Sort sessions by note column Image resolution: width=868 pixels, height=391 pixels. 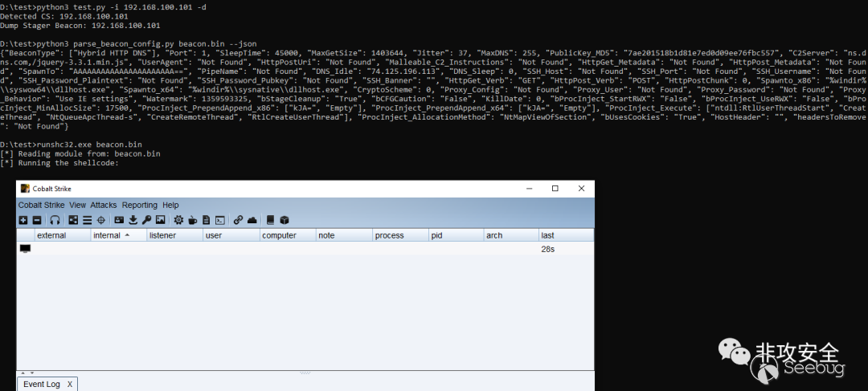pos(344,235)
